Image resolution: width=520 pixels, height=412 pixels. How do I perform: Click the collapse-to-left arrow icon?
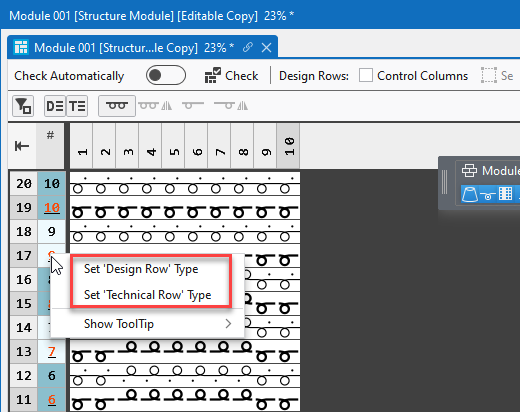22,146
